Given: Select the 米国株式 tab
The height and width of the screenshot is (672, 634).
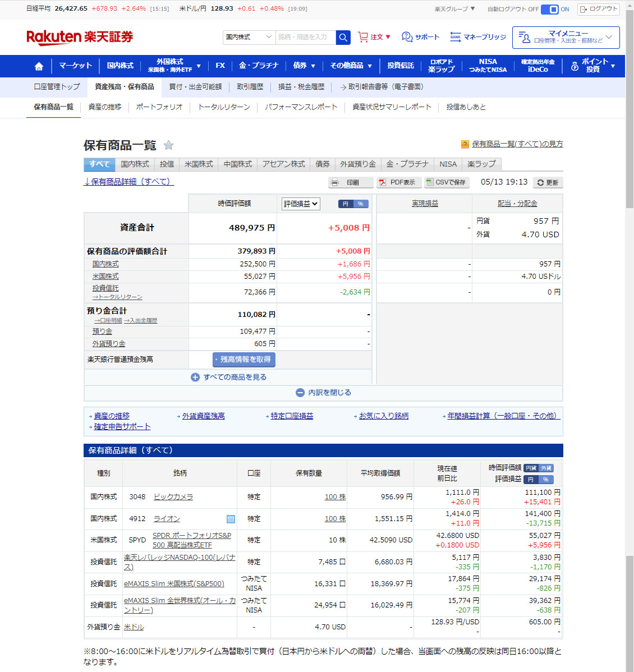Looking at the screenshot, I should [x=199, y=164].
